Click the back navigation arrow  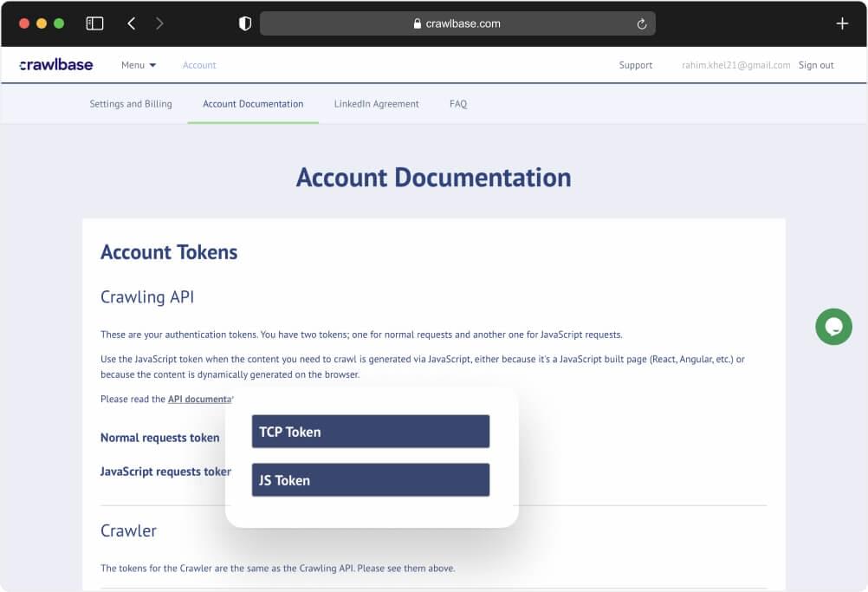point(131,23)
